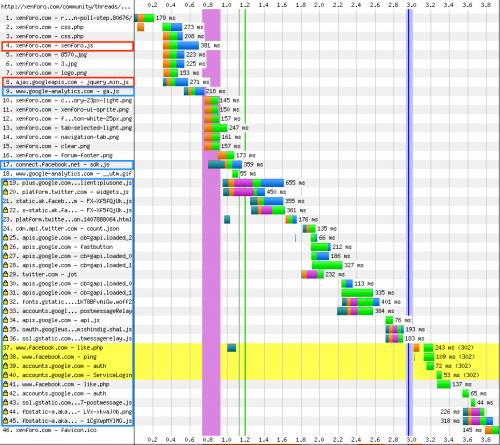Click the 243 ms (302) bar for like.php
500x445 pixels.
pyautogui.click(x=428, y=348)
